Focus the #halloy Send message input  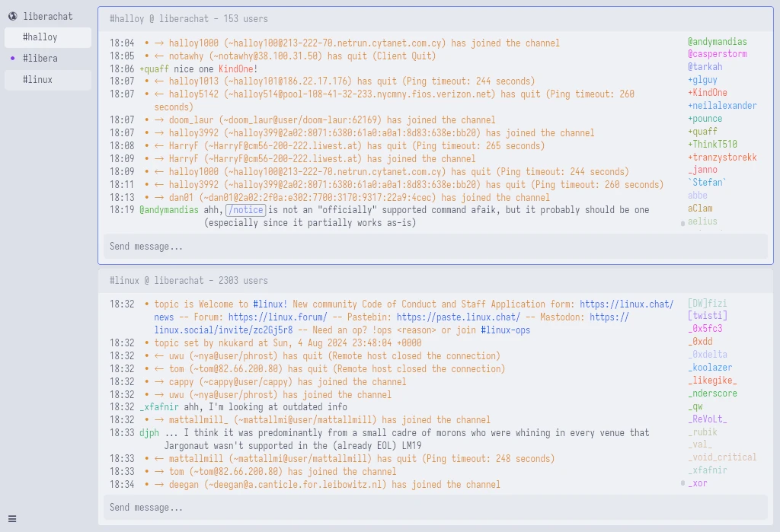tap(435, 247)
